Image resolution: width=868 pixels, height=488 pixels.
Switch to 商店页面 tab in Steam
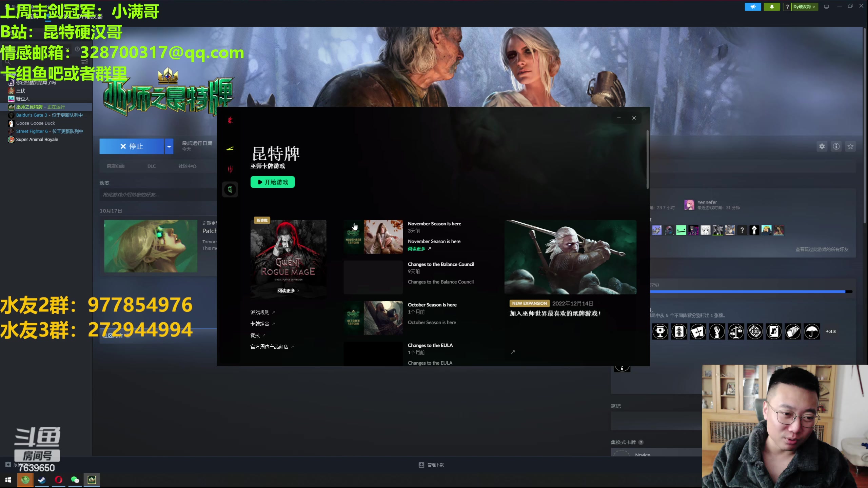(116, 166)
